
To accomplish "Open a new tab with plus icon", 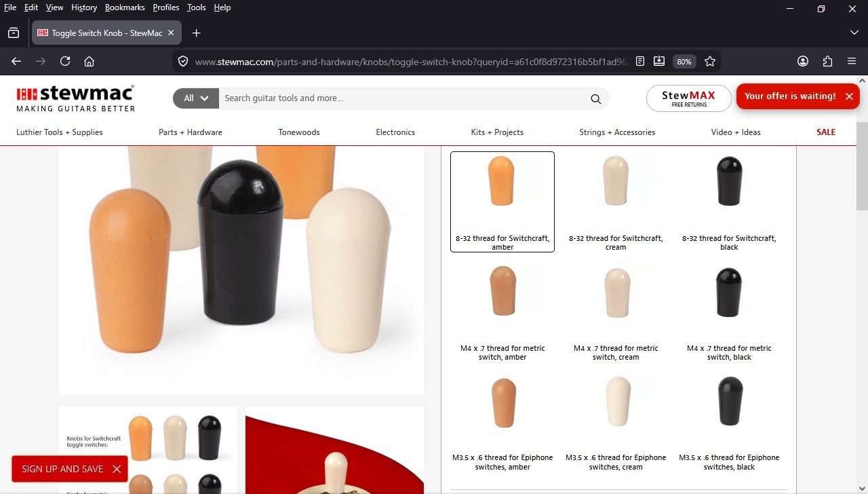I will tap(196, 33).
